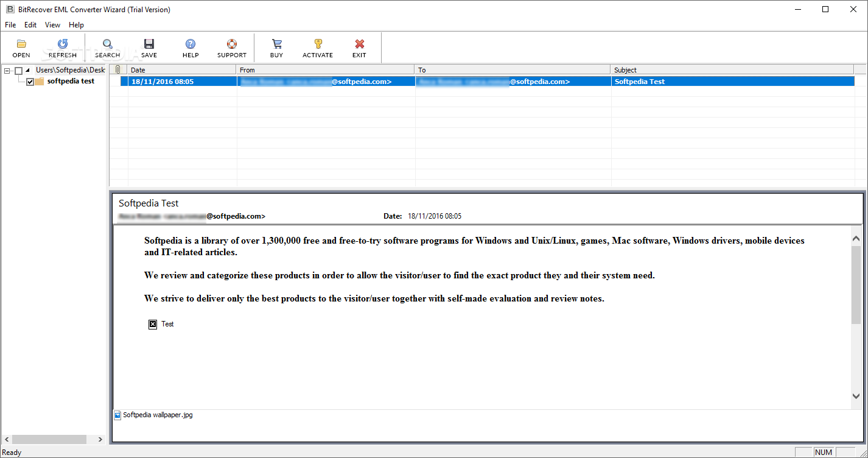868x458 pixels.
Task: Click message body scrollbar down arrow
Action: click(x=856, y=396)
